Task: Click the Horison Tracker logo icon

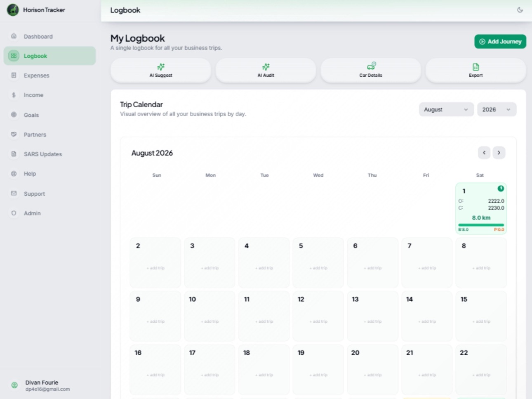Action: [13, 10]
